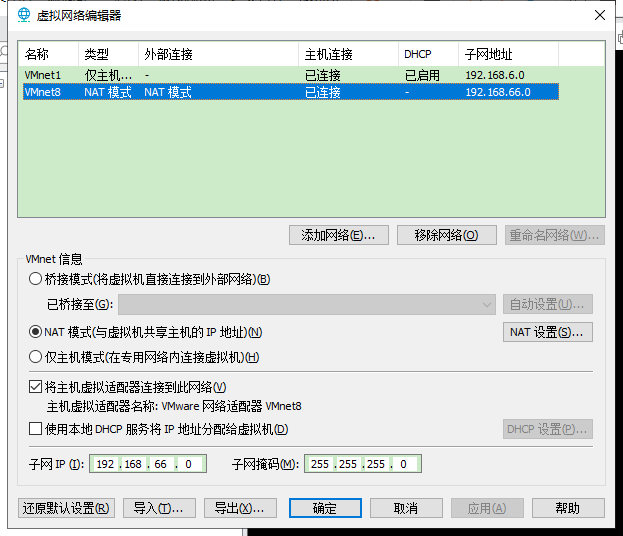Click first octet 255 of 子网掩码
Image resolution: width=623 pixels, height=536 pixels.
(320, 464)
